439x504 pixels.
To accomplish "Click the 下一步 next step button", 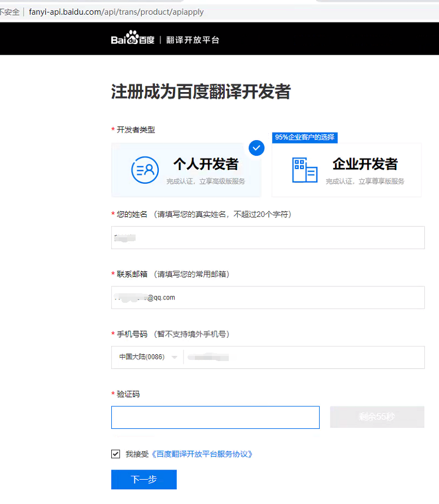I will 144,479.
